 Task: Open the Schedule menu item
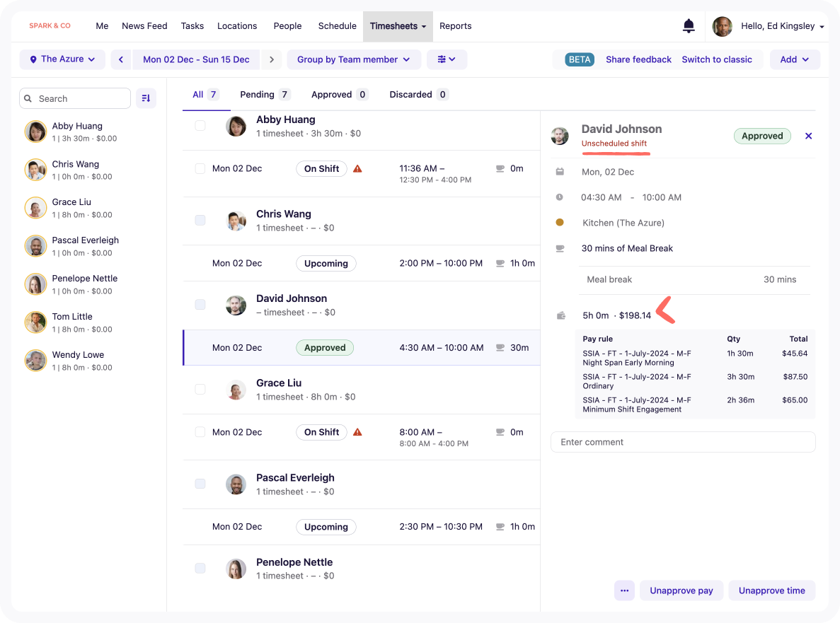point(337,25)
